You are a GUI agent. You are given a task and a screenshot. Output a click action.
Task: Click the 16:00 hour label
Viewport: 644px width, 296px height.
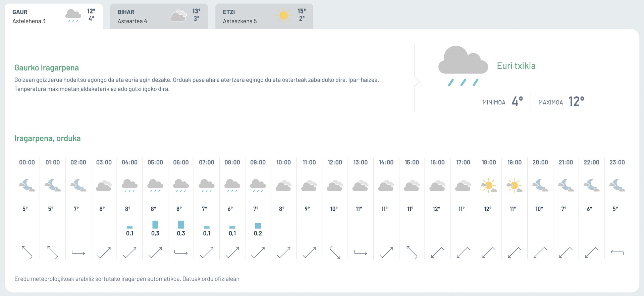[437, 162]
